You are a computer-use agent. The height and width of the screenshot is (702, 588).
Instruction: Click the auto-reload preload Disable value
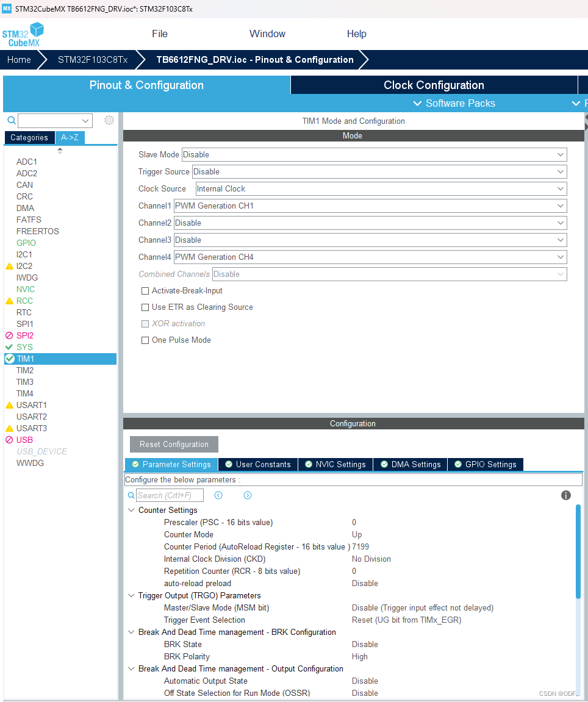pyautogui.click(x=365, y=583)
